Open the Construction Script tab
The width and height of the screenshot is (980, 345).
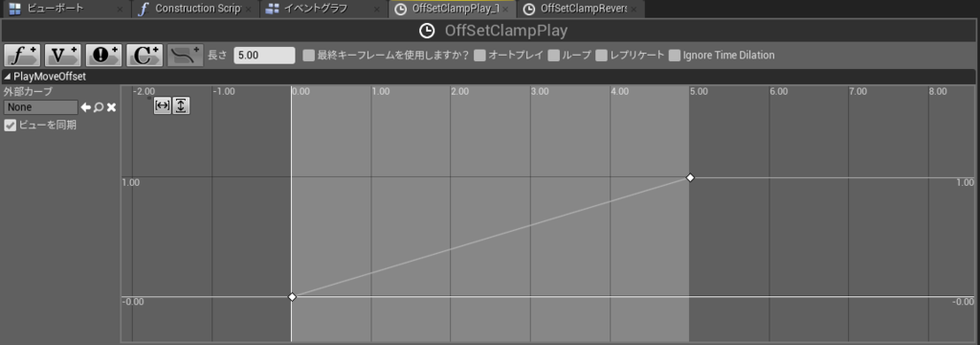195,9
